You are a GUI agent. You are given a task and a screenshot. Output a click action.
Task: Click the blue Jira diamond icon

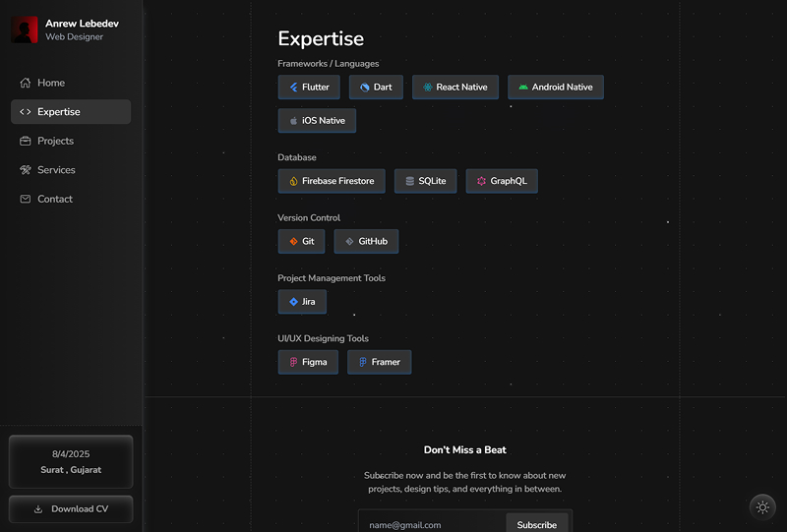pos(293,302)
